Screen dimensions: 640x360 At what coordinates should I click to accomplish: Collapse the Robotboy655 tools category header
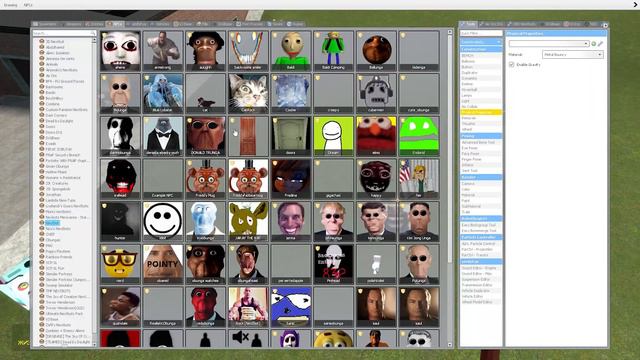[x=481, y=218]
